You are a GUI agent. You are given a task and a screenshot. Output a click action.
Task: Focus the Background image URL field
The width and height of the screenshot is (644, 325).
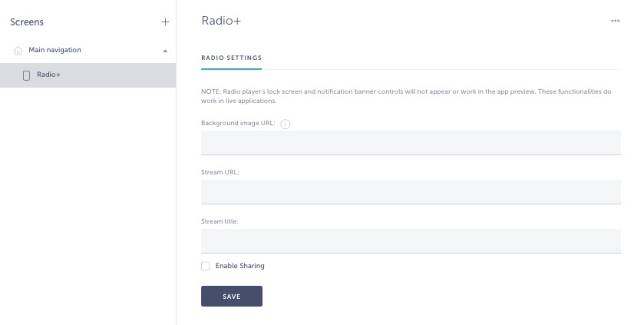point(411,142)
